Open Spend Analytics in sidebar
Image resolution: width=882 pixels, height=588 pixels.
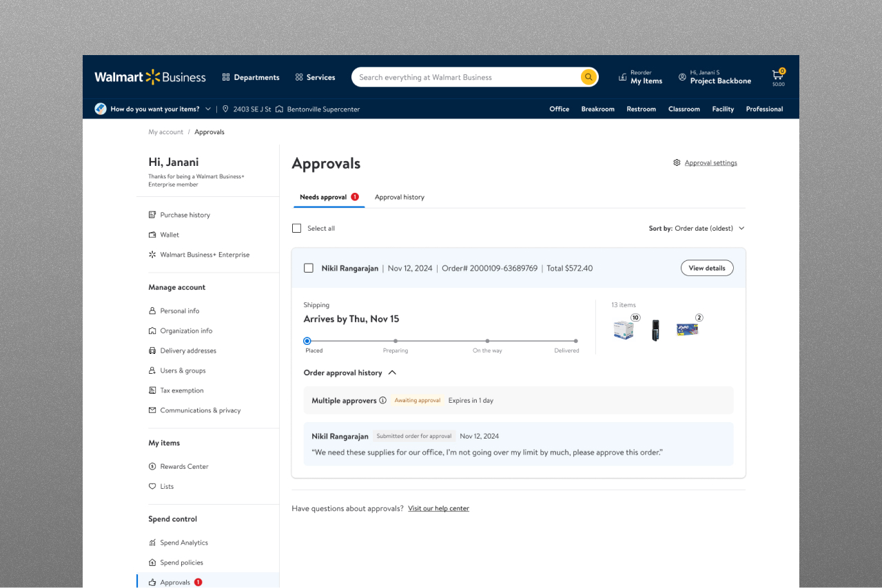pyautogui.click(x=183, y=543)
